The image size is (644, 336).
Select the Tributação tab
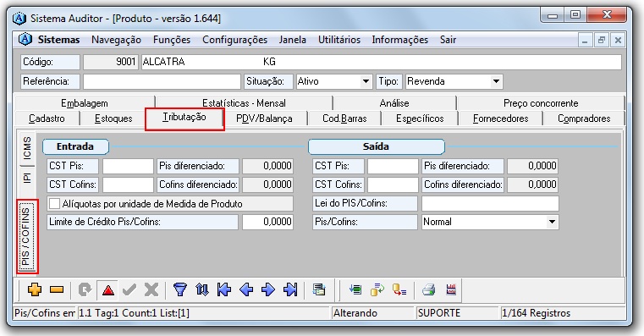tap(184, 118)
